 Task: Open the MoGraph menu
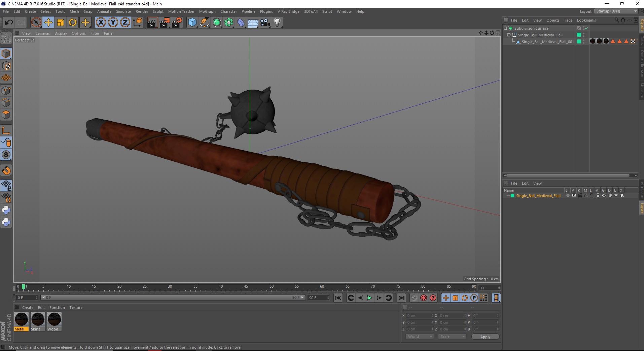coord(207,11)
